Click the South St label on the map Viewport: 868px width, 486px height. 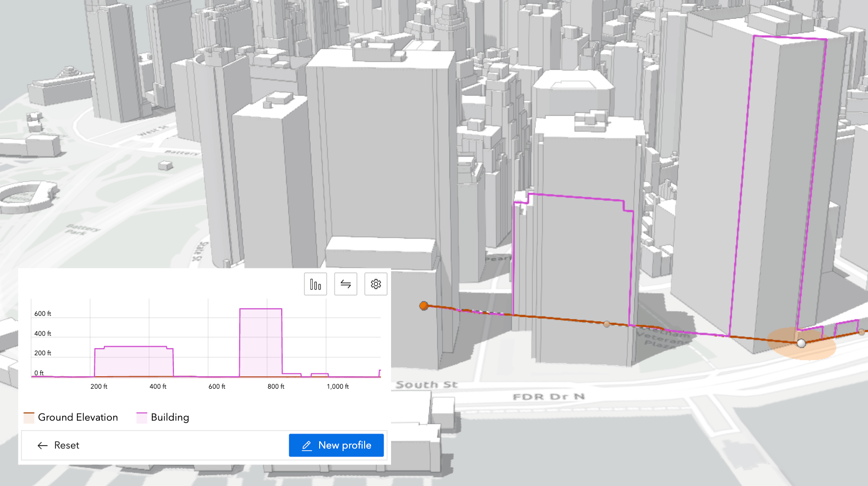pos(428,384)
